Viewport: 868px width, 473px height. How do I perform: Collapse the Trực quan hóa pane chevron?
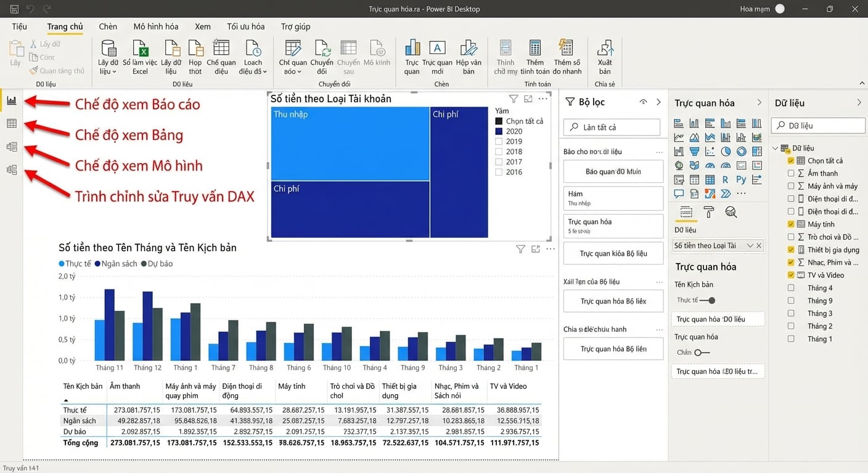[x=759, y=103]
